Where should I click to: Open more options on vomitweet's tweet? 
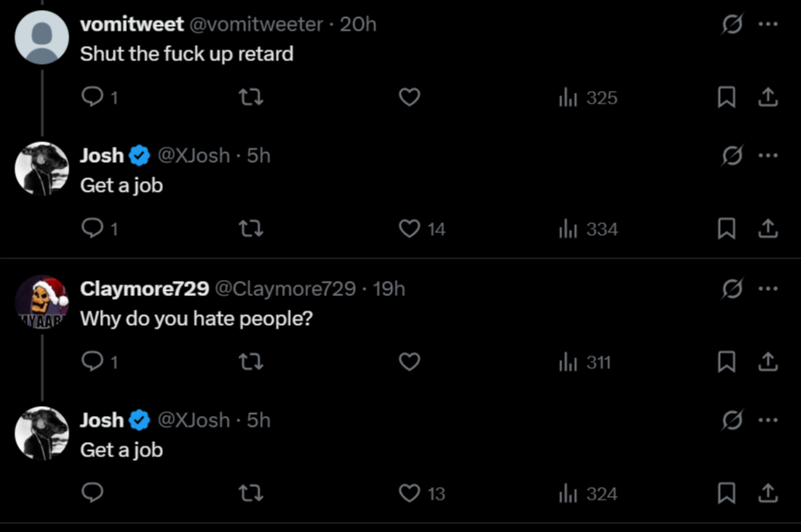click(768, 24)
